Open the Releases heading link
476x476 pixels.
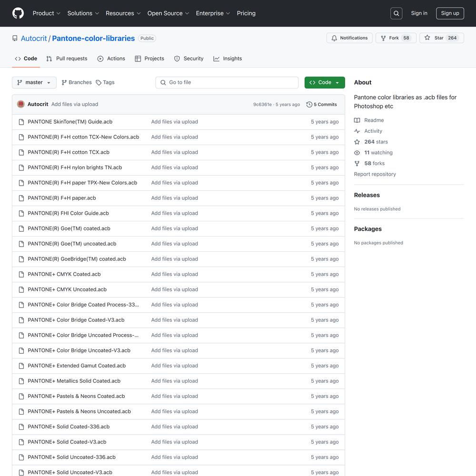(367, 195)
